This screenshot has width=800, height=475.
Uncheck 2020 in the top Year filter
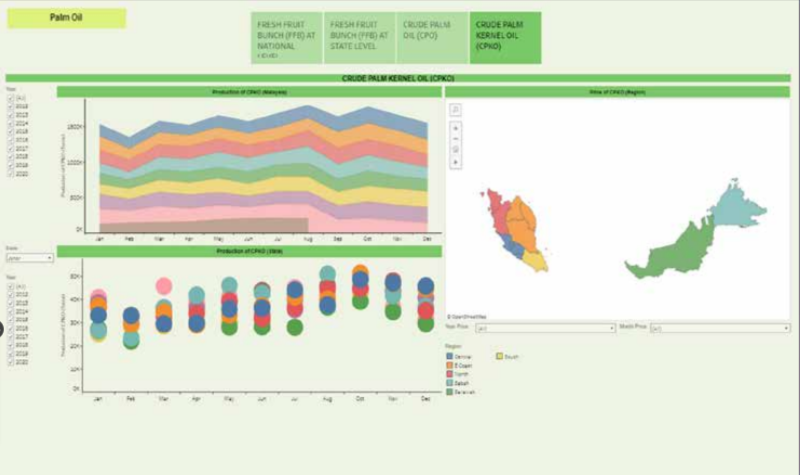pos(11,173)
